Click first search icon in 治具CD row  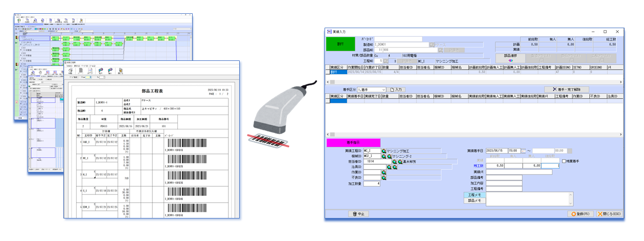pyautogui.click(x=389, y=167)
